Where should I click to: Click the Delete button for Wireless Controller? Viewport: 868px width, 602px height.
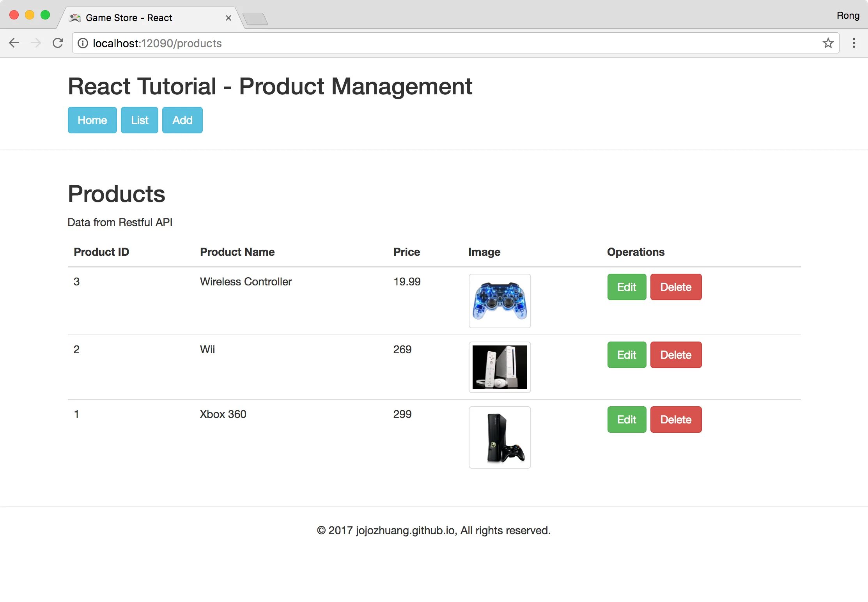(676, 287)
